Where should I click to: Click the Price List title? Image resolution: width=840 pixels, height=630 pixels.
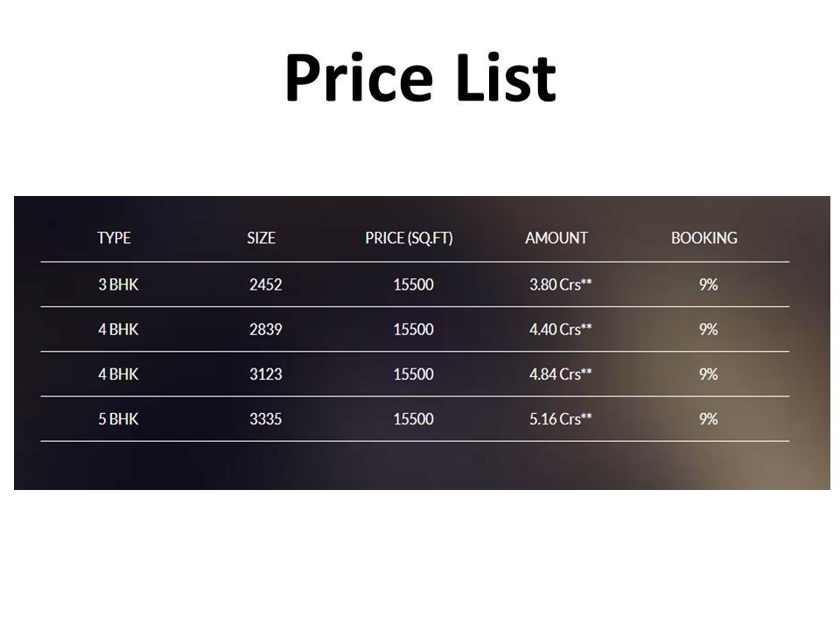click(421, 78)
